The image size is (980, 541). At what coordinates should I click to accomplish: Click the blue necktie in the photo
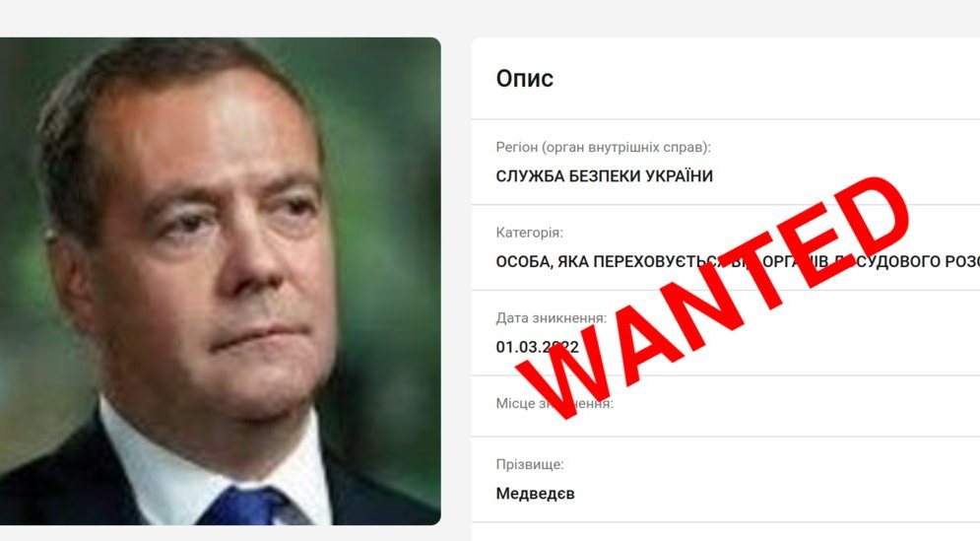click(x=249, y=507)
